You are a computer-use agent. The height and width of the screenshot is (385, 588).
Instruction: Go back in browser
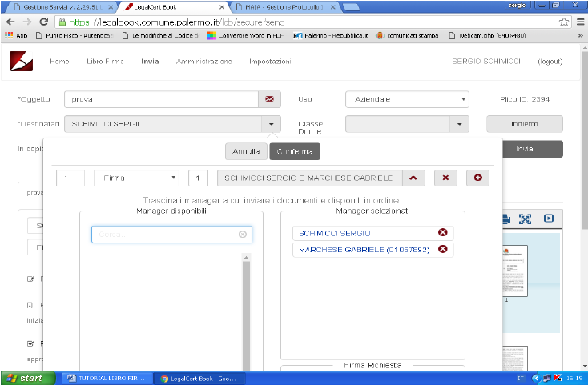coord(10,22)
